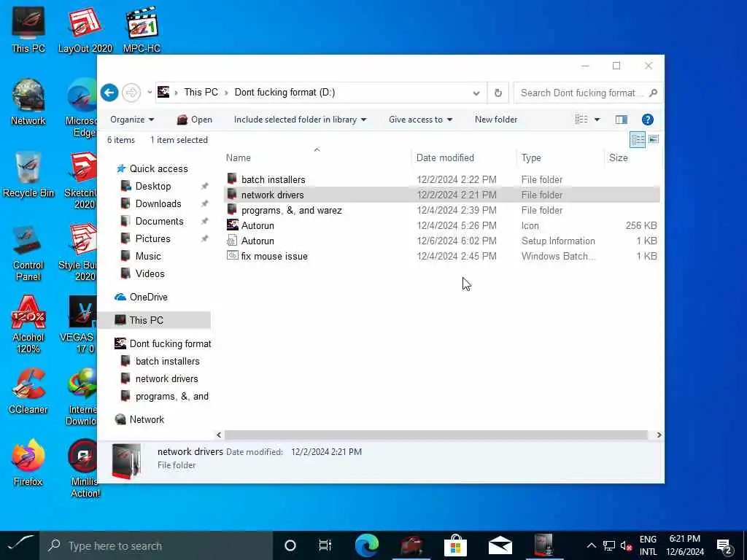Image resolution: width=747 pixels, height=560 pixels.
Task: Launch Firefox from the desktop
Action: coord(28,463)
